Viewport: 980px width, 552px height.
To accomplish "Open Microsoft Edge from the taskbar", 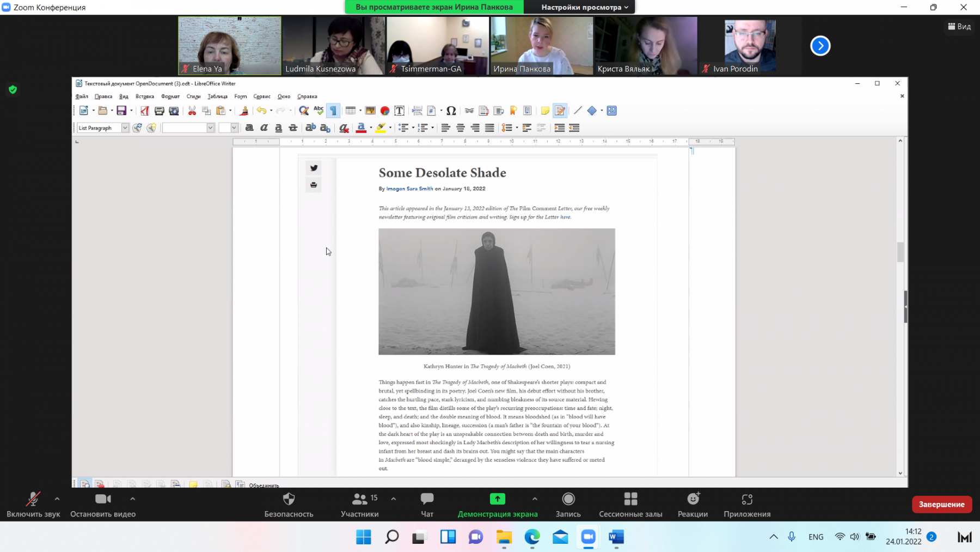I will pos(532,537).
